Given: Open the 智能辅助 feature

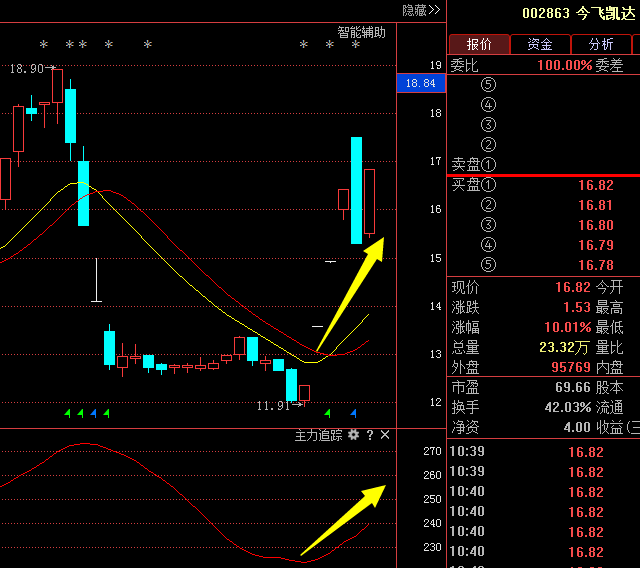Looking at the screenshot, I should tap(361, 32).
